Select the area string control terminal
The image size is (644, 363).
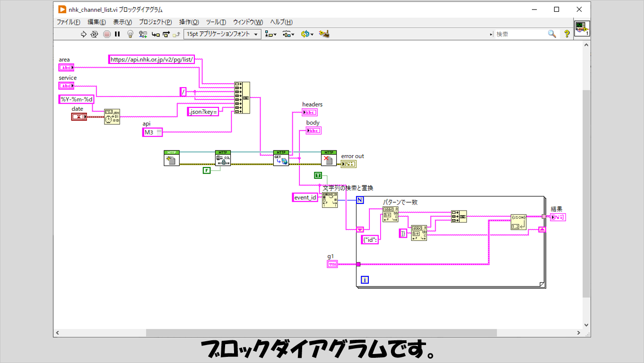[x=66, y=67]
